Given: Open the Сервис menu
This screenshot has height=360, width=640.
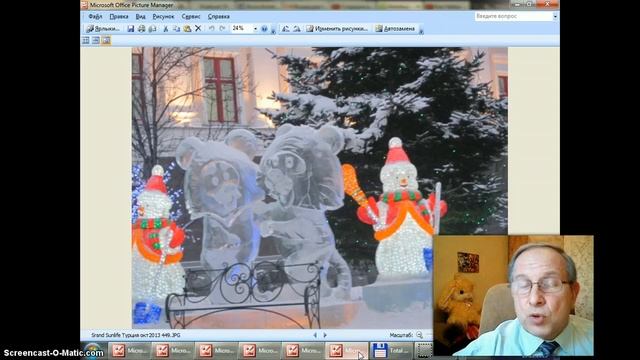Looking at the screenshot, I should pos(191,17).
